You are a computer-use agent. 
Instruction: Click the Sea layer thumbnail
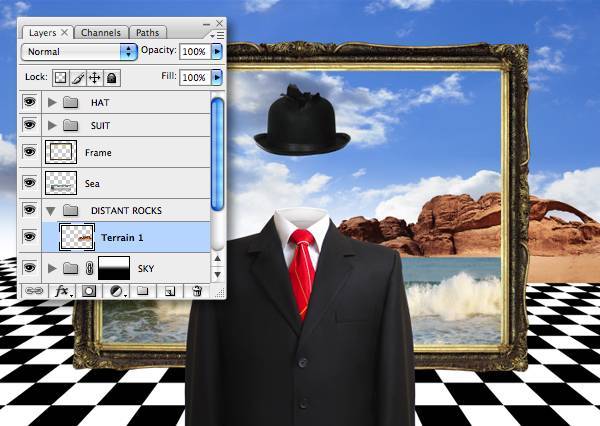click(x=61, y=183)
